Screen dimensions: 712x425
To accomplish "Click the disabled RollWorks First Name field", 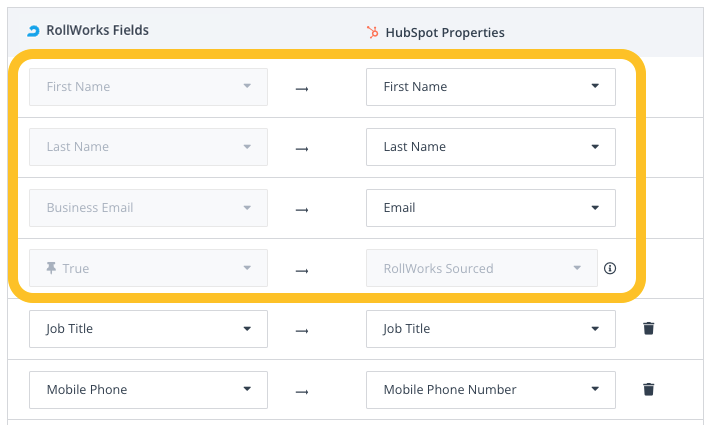I will click(x=148, y=87).
